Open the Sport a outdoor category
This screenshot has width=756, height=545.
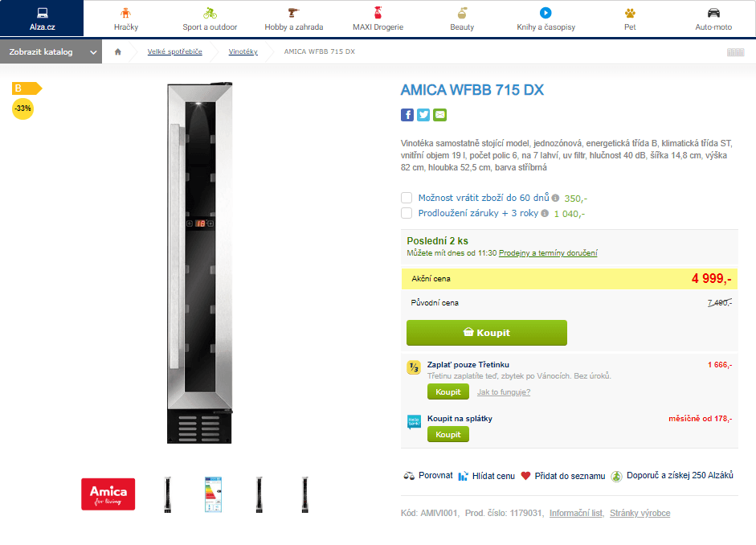tap(210, 19)
